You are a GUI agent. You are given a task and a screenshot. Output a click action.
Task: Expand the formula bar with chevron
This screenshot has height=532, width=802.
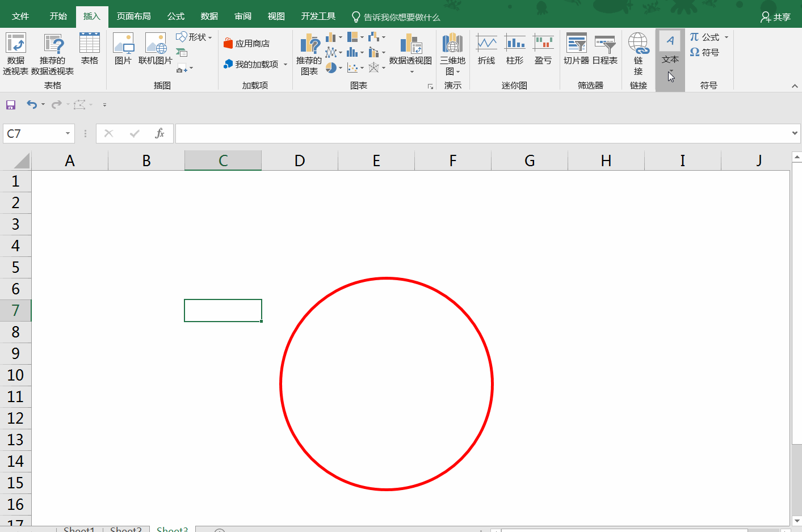(x=795, y=133)
